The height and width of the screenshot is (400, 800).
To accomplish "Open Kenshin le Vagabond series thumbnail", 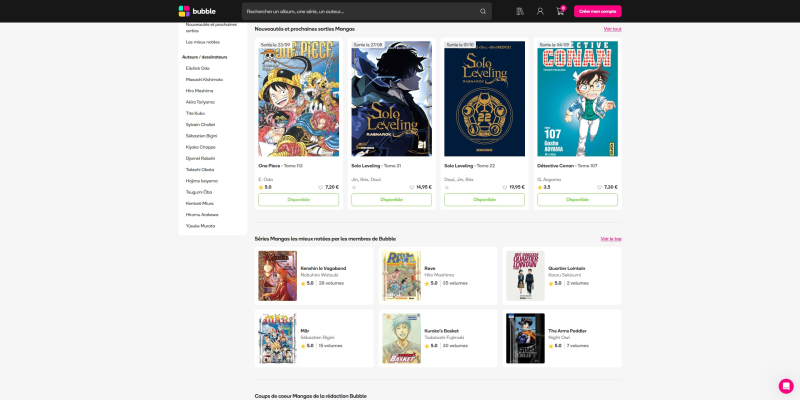I will [277, 276].
